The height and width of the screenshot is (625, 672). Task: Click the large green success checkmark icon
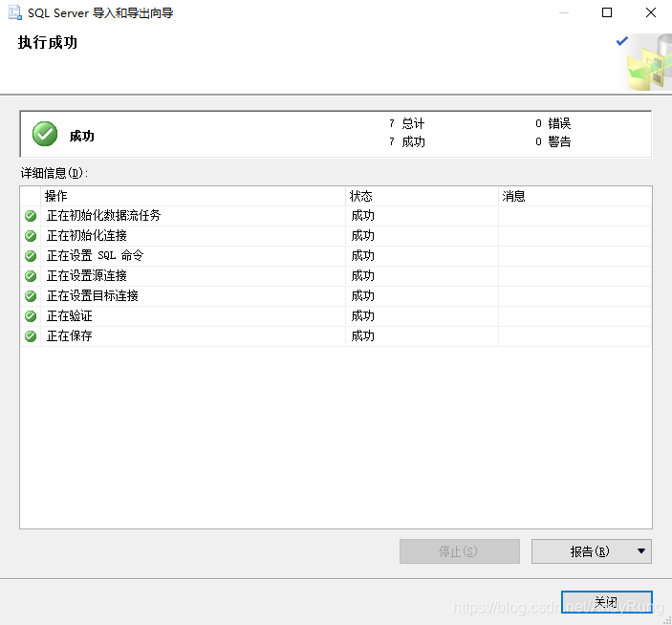(x=45, y=134)
